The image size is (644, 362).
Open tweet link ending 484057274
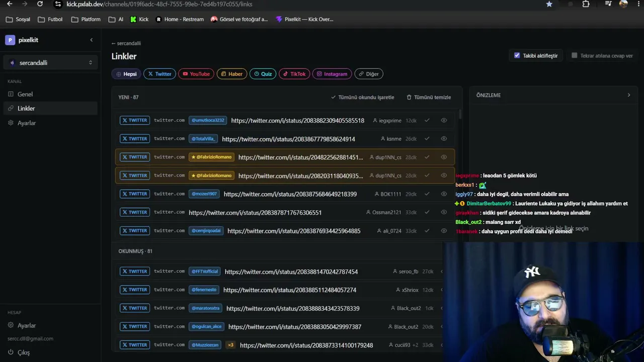click(290, 290)
